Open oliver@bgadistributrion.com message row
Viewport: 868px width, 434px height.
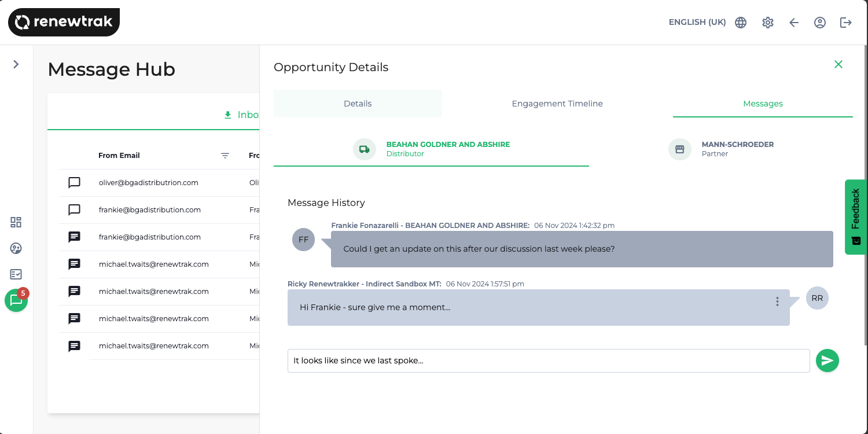pyautogui.click(x=149, y=183)
